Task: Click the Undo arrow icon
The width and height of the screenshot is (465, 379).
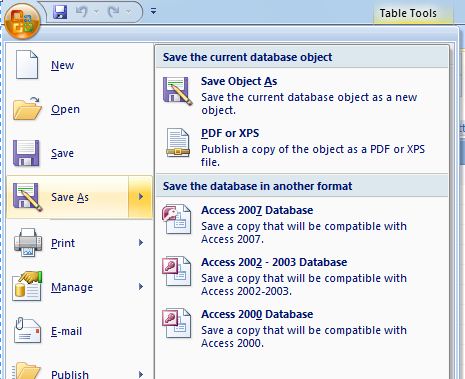Action: pyautogui.click(x=81, y=12)
